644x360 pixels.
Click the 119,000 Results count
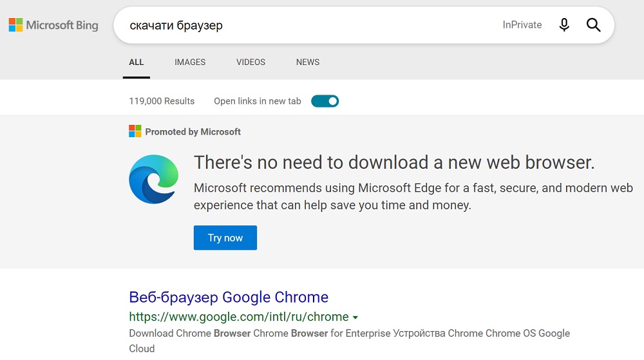point(162,101)
